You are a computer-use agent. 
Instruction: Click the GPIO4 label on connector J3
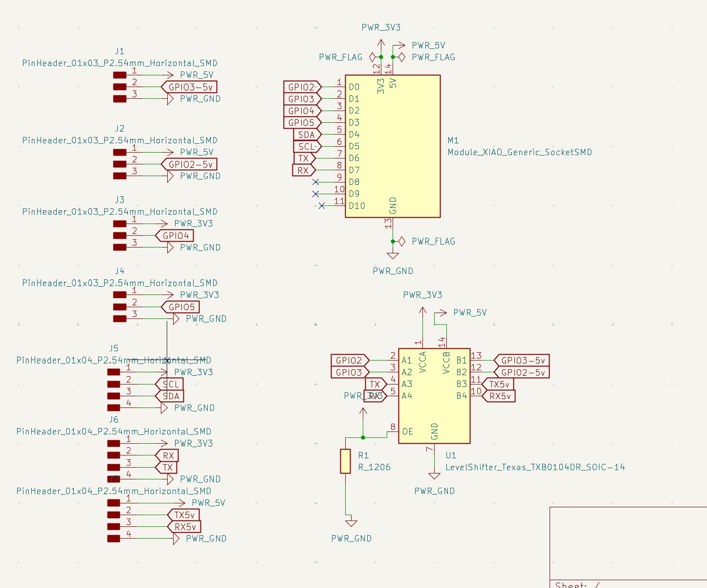175,236
